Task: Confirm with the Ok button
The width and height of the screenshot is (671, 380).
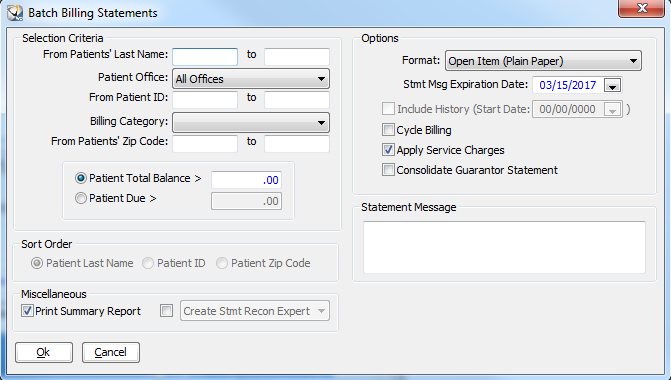Action: tap(44, 352)
